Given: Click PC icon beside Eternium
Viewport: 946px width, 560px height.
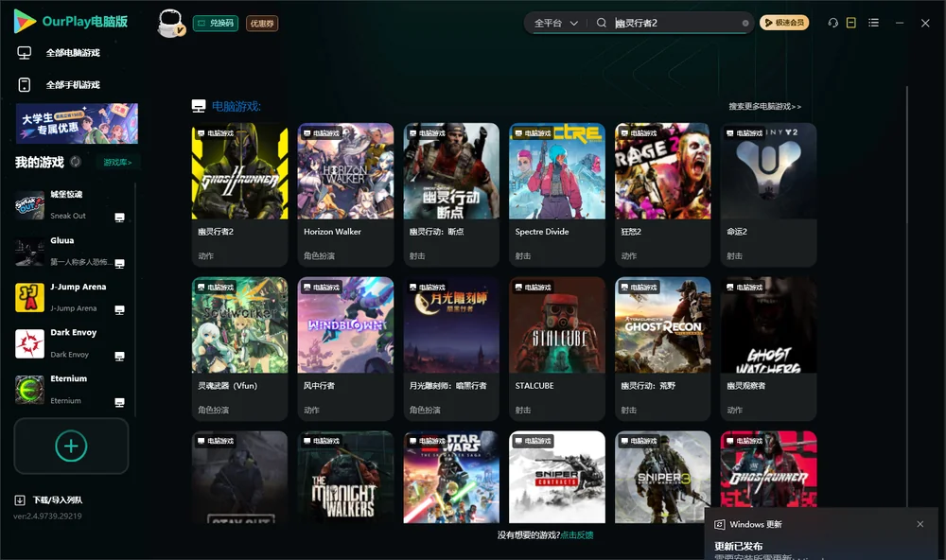Looking at the screenshot, I should pyautogui.click(x=119, y=403).
